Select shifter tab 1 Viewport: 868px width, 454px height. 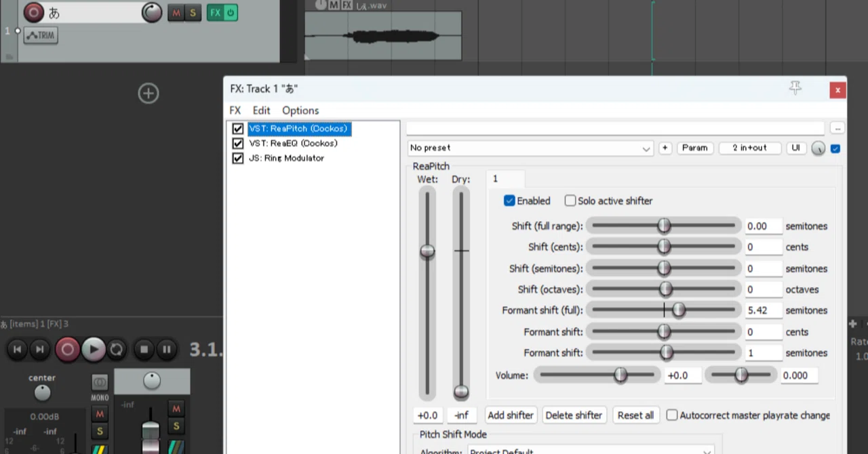[505, 179]
